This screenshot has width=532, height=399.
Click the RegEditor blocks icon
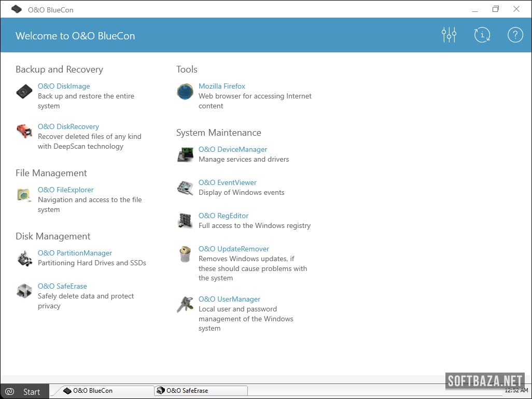pyautogui.click(x=185, y=221)
